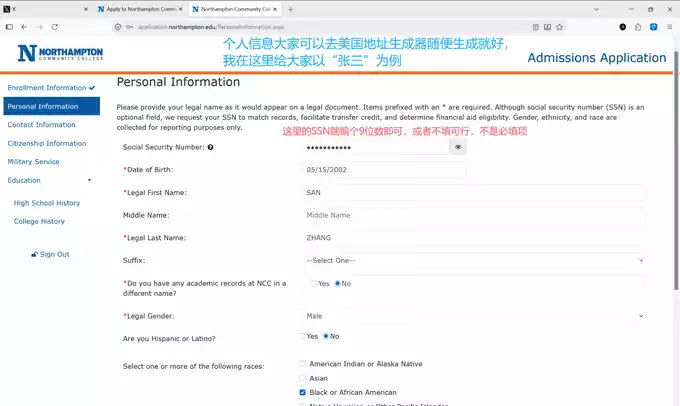Toggle SSN visibility with eye icon
The image size is (680, 406).
[458, 147]
